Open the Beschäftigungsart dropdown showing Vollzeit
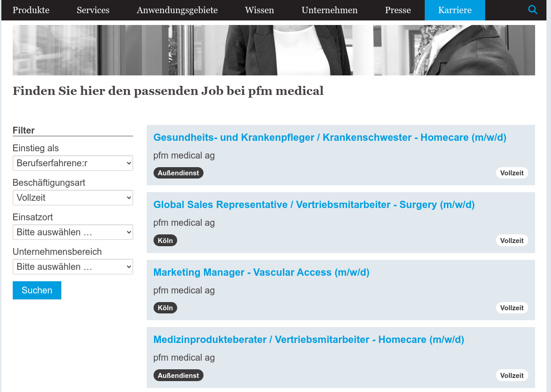 tap(73, 198)
